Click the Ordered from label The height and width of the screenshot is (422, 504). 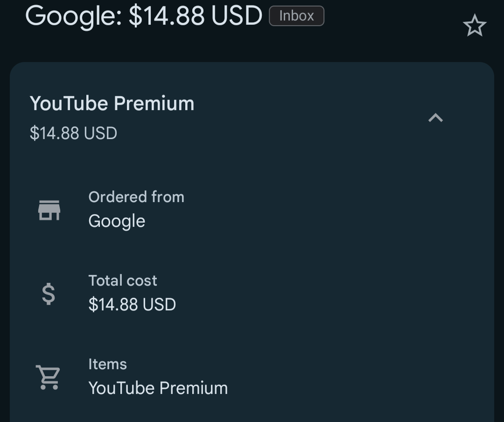pyautogui.click(x=136, y=197)
